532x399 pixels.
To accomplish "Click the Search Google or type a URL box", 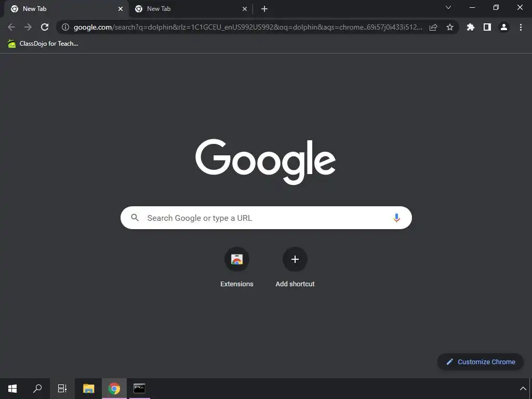I will pyautogui.click(x=266, y=218).
